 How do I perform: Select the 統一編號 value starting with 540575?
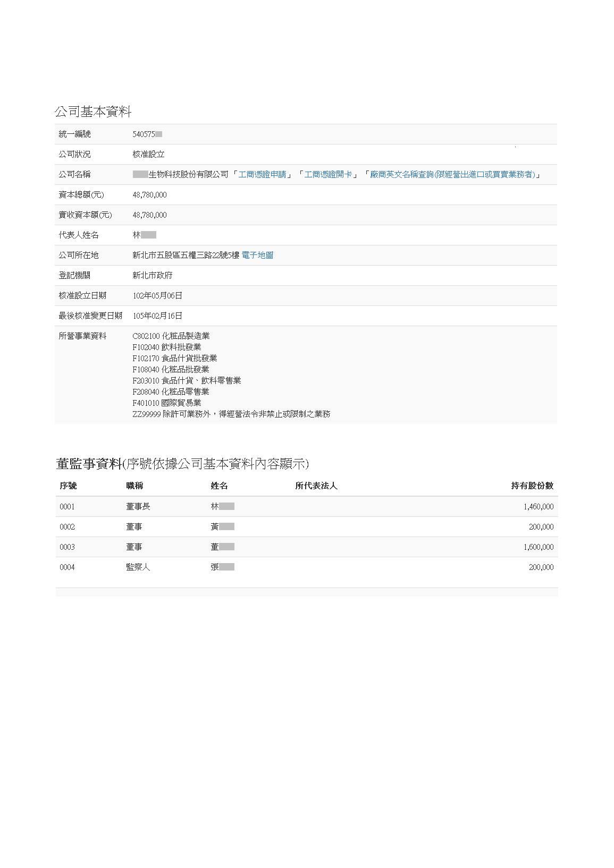click(147, 134)
